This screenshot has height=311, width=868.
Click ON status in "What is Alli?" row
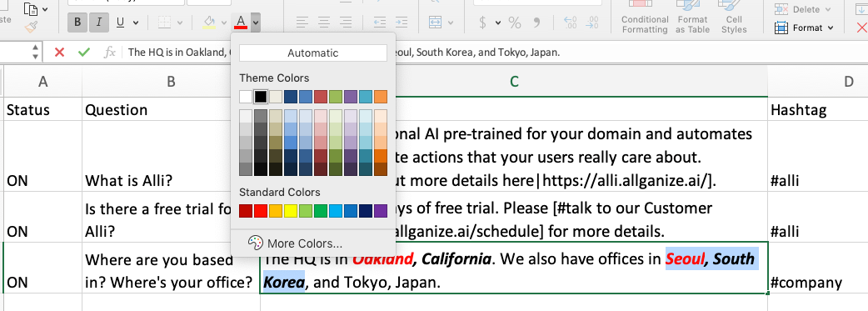(42, 156)
